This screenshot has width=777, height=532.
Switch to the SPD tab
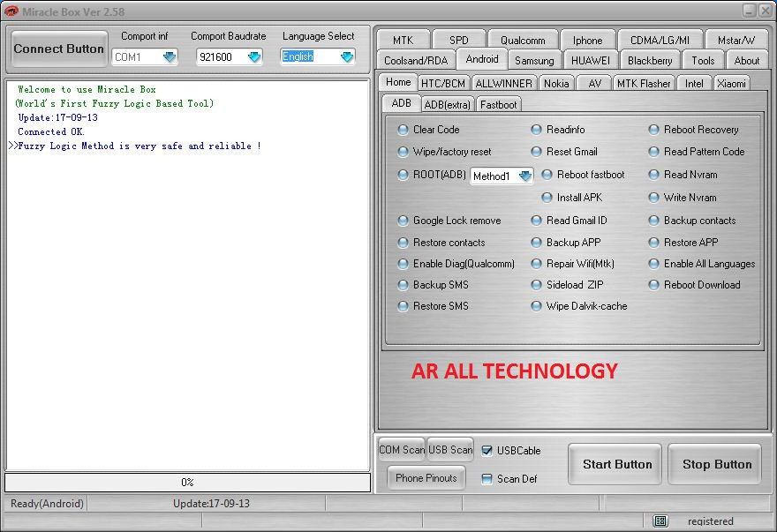(458, 40)
